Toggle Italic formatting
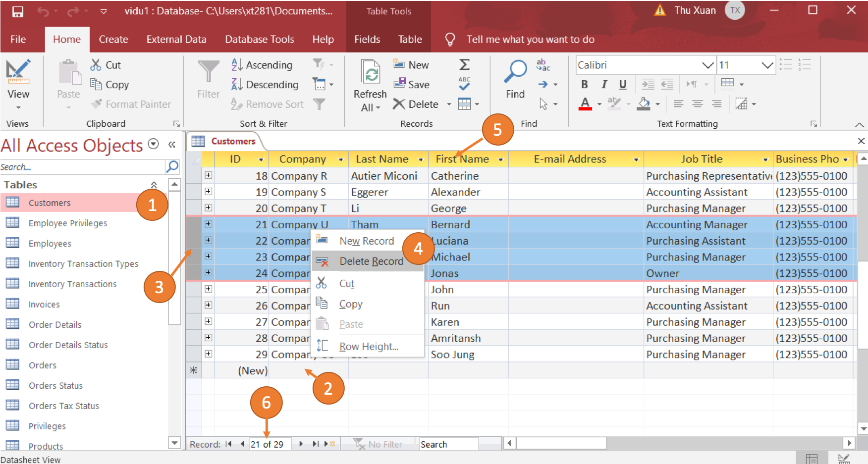The height and width of the screenshot is (464, 868). [604, 84]
